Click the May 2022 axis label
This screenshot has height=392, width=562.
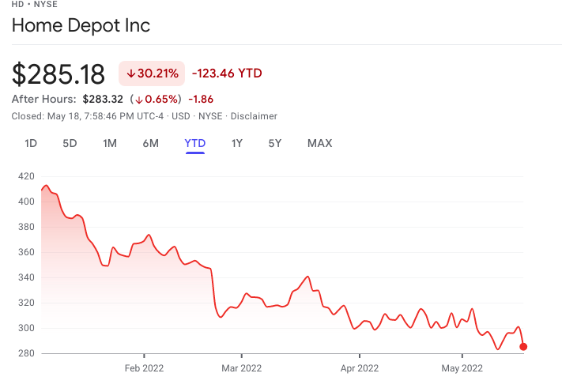tap(462, 368)
